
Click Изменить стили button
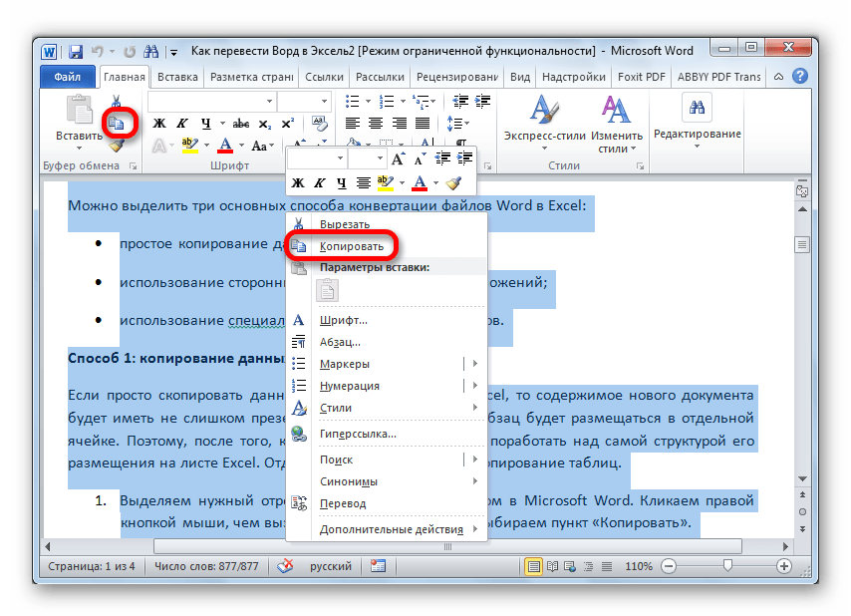(x=617, y=125)
